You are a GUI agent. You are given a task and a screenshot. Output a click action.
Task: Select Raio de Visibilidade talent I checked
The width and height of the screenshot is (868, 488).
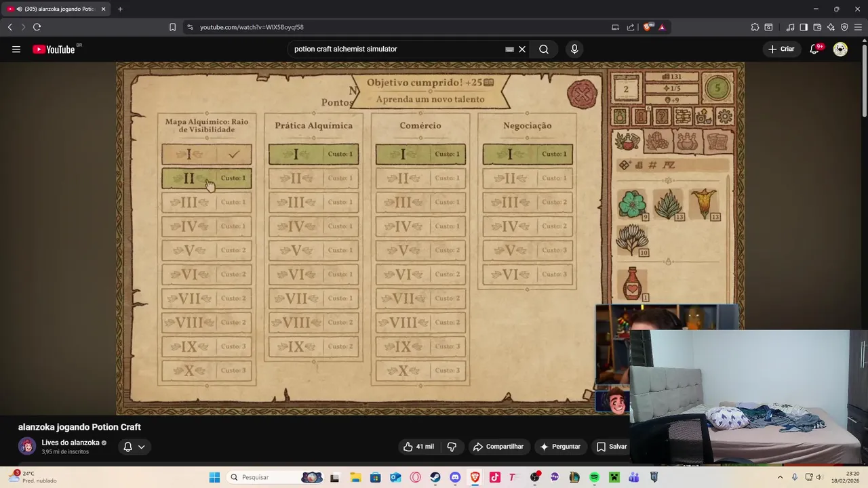(207, 155)
